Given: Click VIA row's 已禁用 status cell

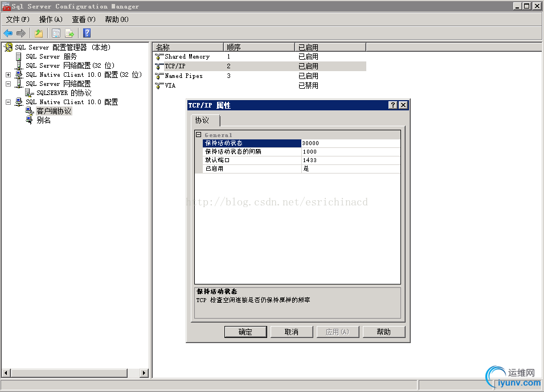Looking at the screenshot, I should pyautogui.click(x=308, y=85).
